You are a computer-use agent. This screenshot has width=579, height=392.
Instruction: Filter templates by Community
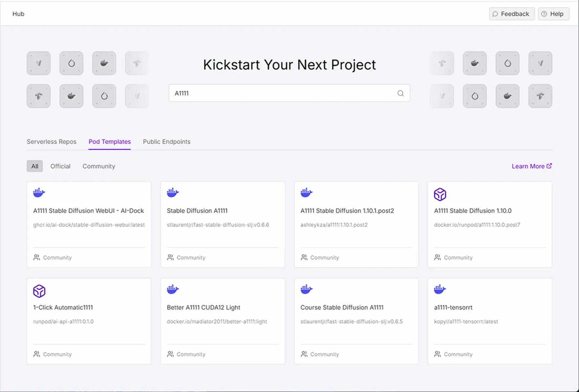99,166
